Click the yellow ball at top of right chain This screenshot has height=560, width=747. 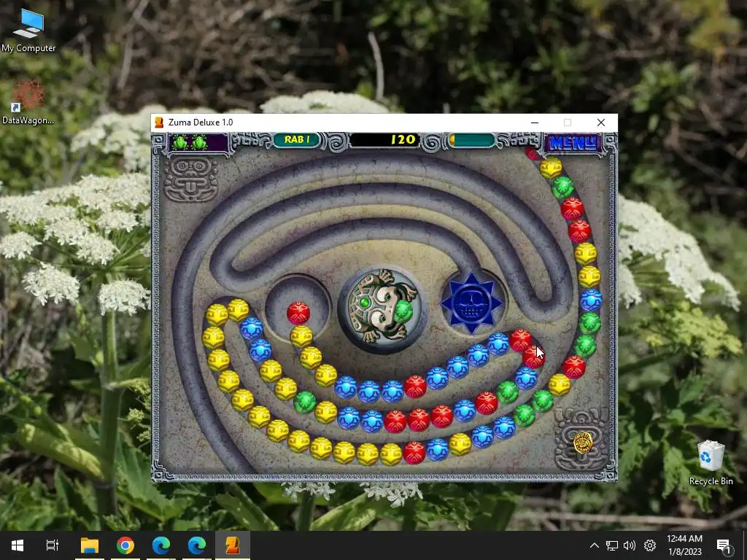coord(551,167)
